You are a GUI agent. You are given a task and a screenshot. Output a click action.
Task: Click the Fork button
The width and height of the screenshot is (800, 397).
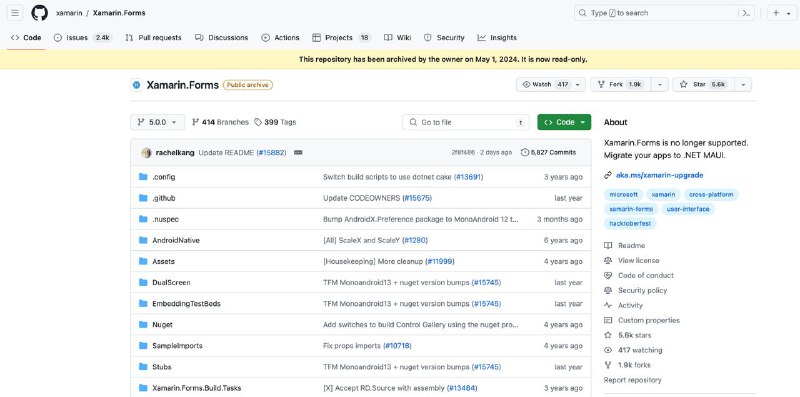coord(620,85)
